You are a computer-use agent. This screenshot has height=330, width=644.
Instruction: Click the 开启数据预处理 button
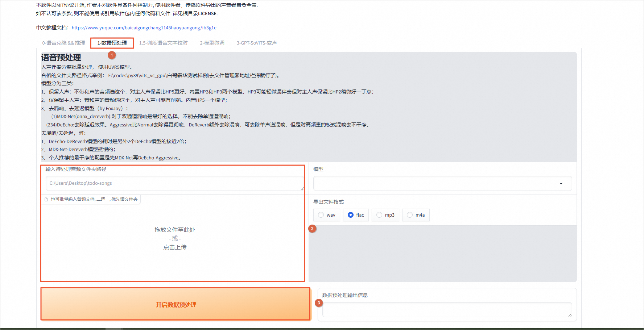[x=176, y=304]
